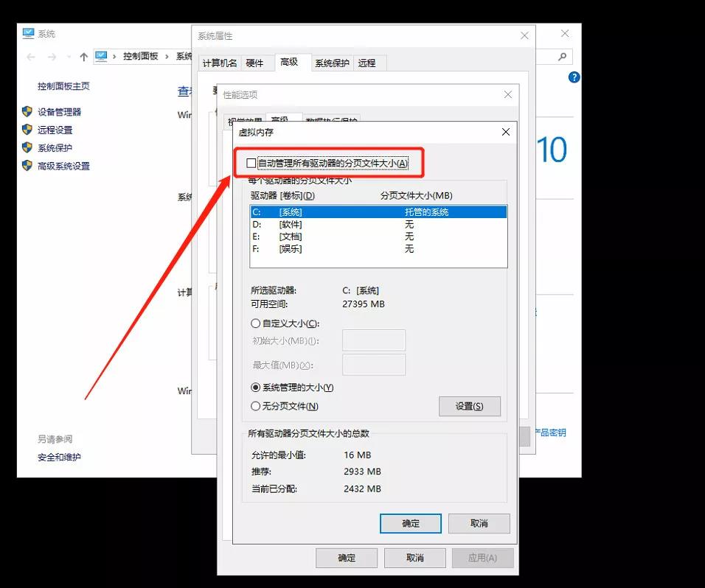The width and height of the screenshot is (705, 588).
Task: Click the shield icon beside 设备管理器
Action: point(27,112)
